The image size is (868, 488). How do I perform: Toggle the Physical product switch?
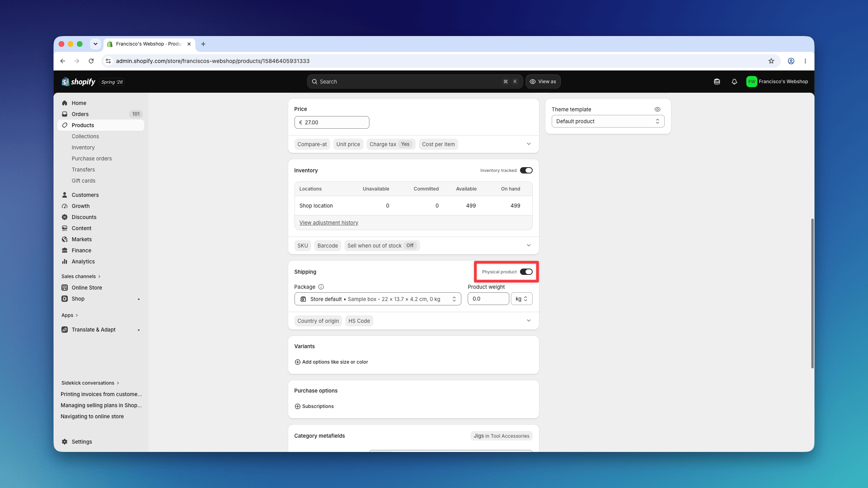point(526,272)
